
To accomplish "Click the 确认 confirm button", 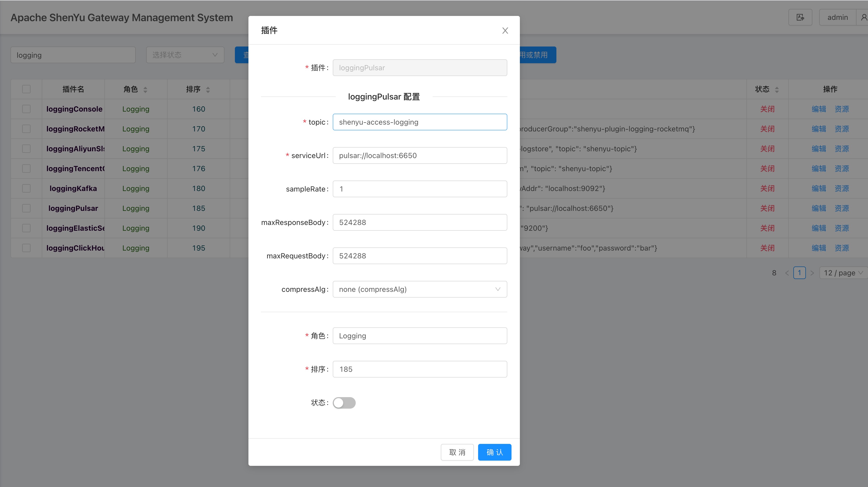I will [494, 452].
